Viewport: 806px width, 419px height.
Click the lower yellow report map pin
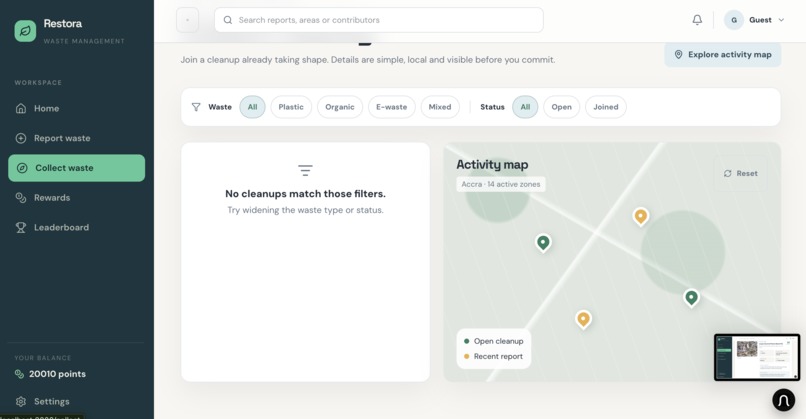pyautogui.click(x=583, y=320)
